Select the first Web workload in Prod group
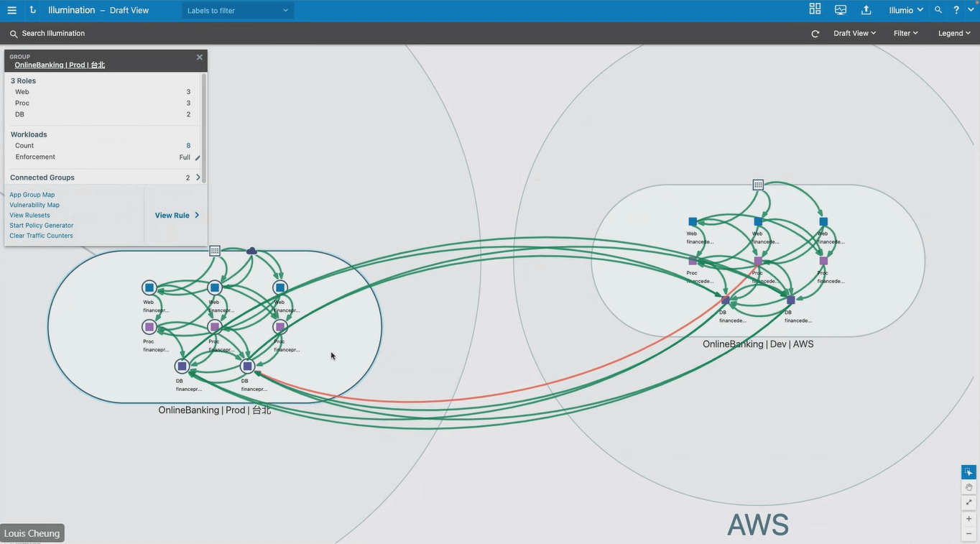The image size is (980, 544). click(x=149, y=287)
